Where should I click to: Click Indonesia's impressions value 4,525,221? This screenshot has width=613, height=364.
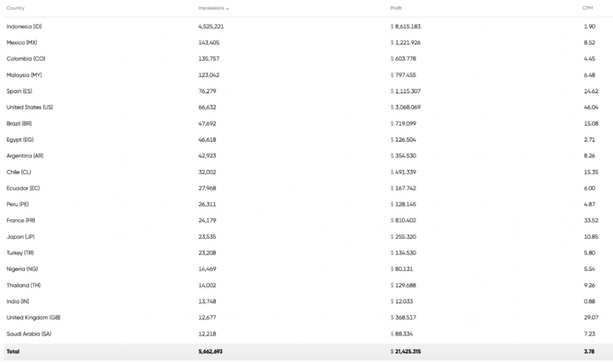click(x=211, y=27)
